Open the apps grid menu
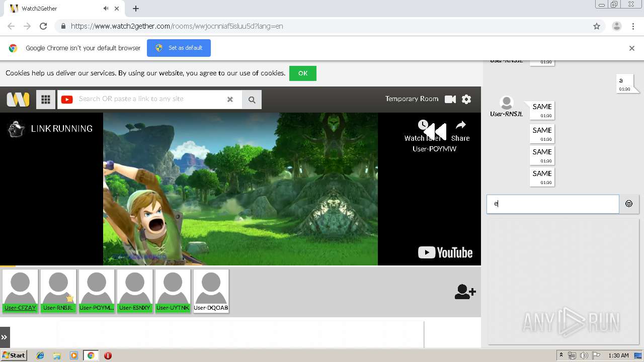This screenshot has height=362, width=644. (45, 99)
